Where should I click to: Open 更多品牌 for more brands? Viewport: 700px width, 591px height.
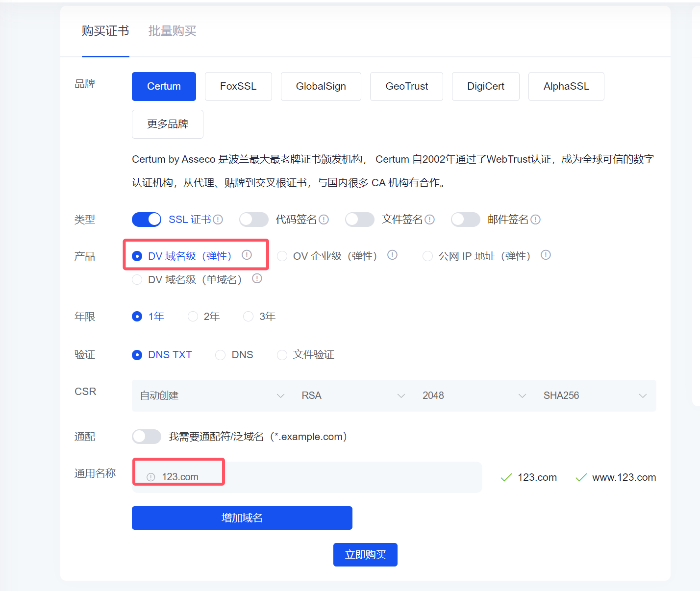pyautogui.click(x=168, y=124)
